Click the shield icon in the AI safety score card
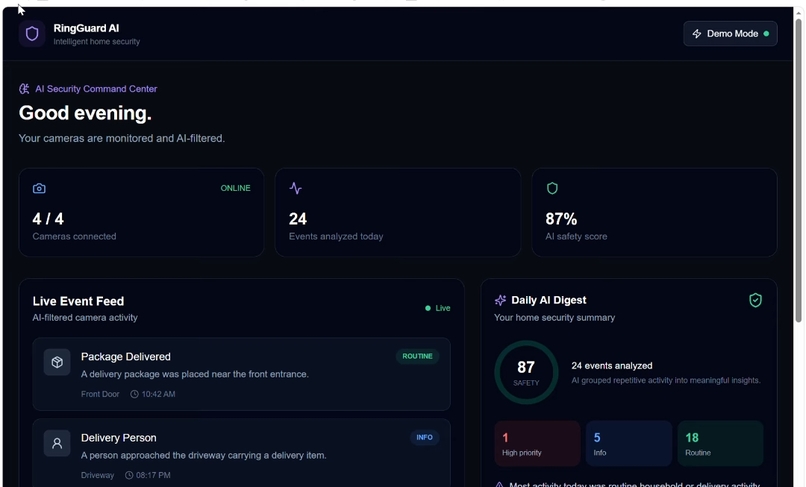The height and width of the screenshot is (487, 806). tap(552, 188)
